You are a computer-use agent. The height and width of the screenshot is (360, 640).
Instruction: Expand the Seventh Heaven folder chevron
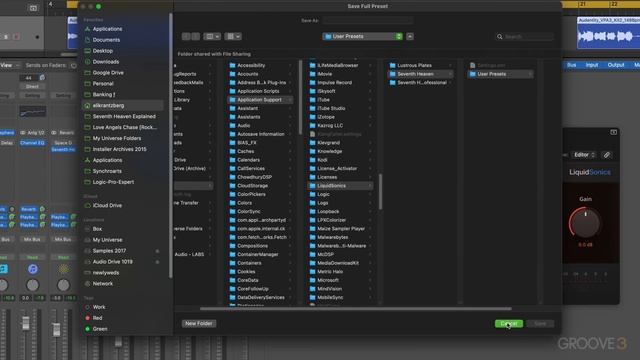tap(450, 74)
